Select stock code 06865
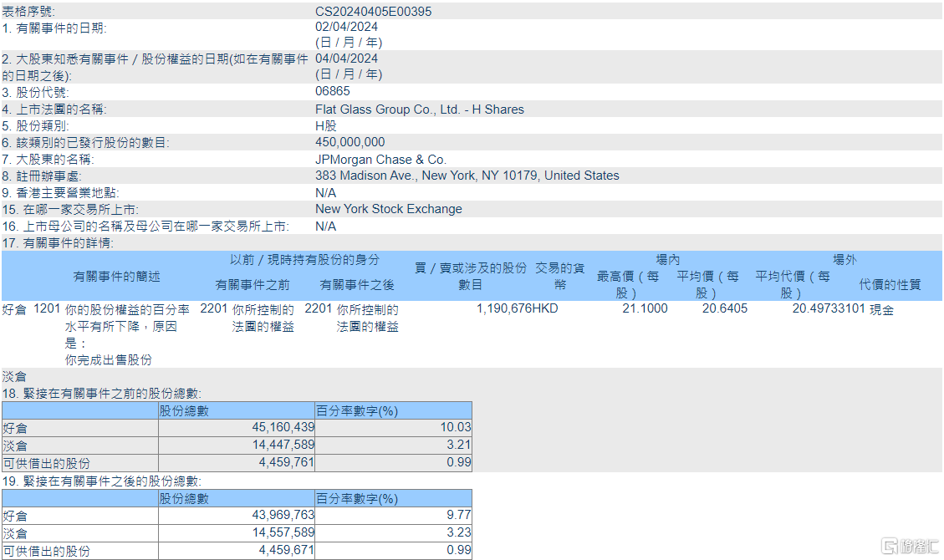This screenshot has height=560, width=944. point(332,91)
